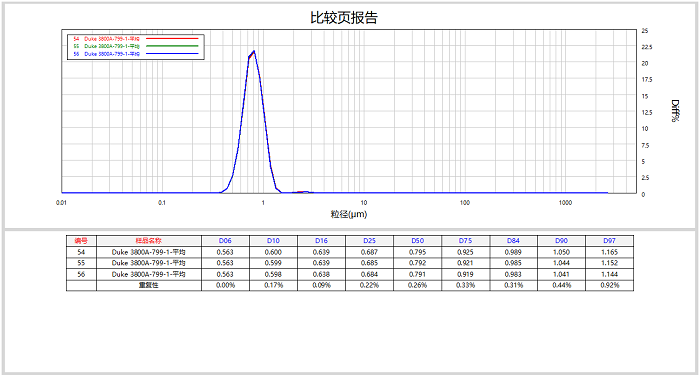The height and width of the screenshot is (376, 700).
Task: Click the D10 column header
Action: [x=273, y=241]
